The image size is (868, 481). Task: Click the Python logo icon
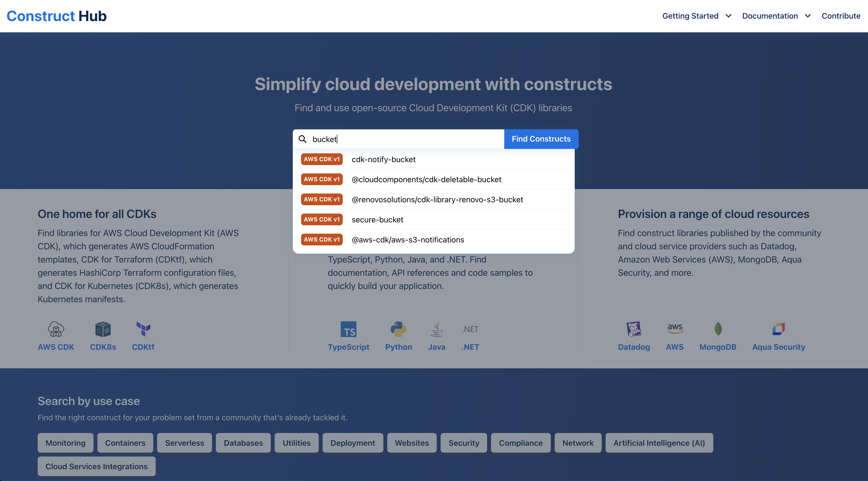[x=398, y=329]
